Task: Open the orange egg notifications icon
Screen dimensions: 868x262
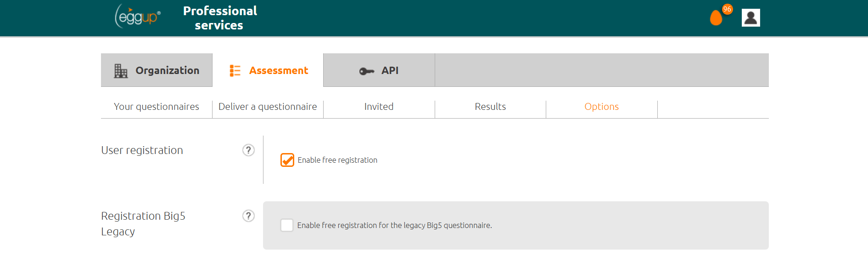Action: tap(716, 17)
